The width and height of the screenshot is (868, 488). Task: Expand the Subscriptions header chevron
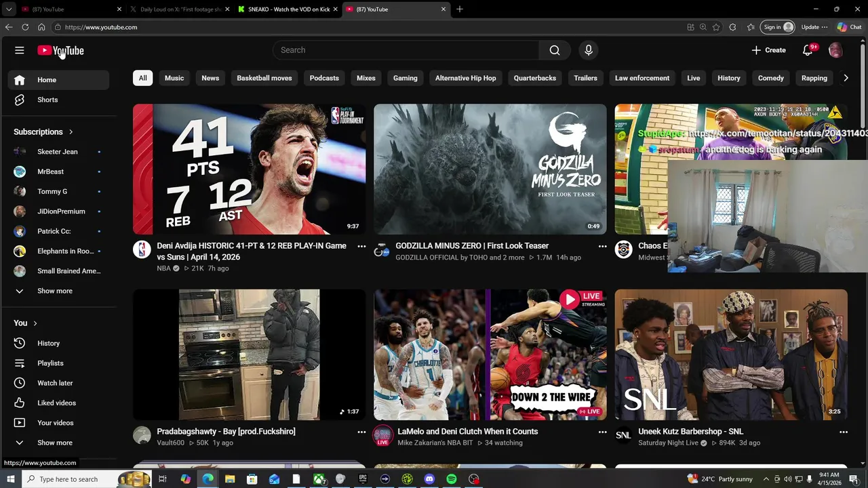(x=71, y=132)
